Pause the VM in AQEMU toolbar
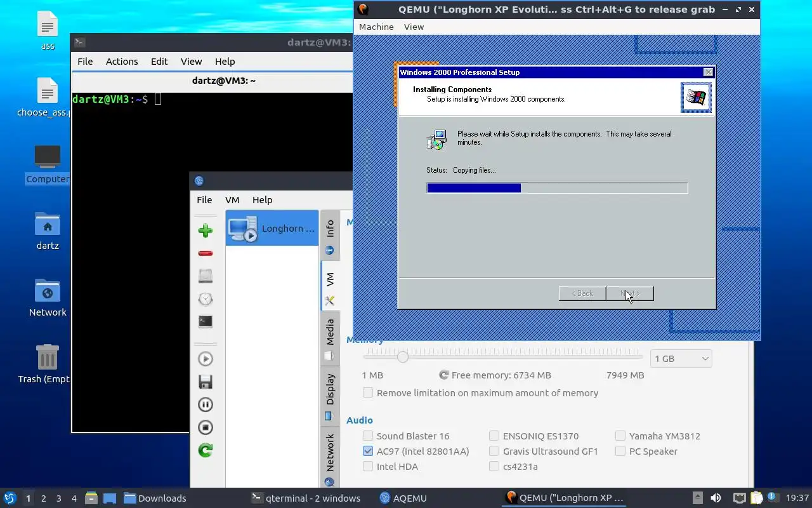 click(205, 404)
